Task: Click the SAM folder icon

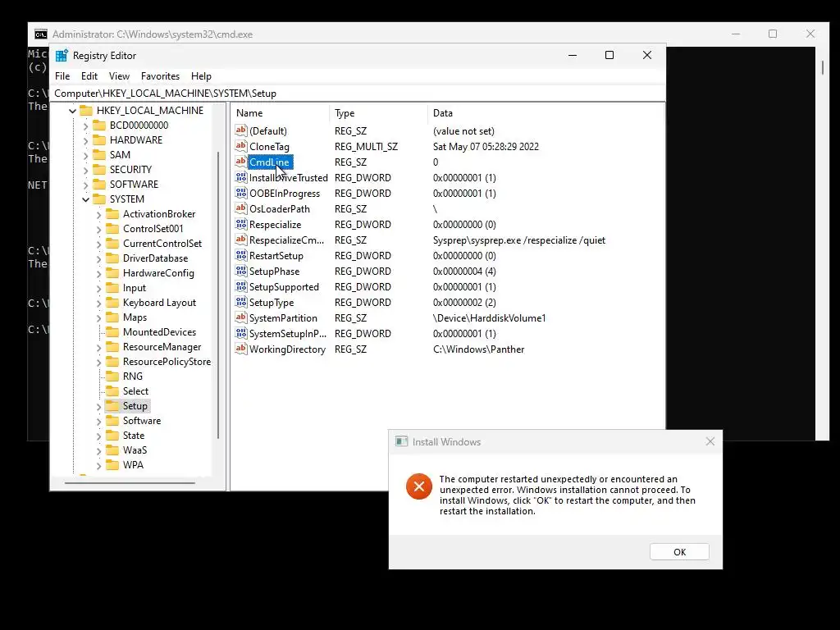Action: [x=99, y=155]
